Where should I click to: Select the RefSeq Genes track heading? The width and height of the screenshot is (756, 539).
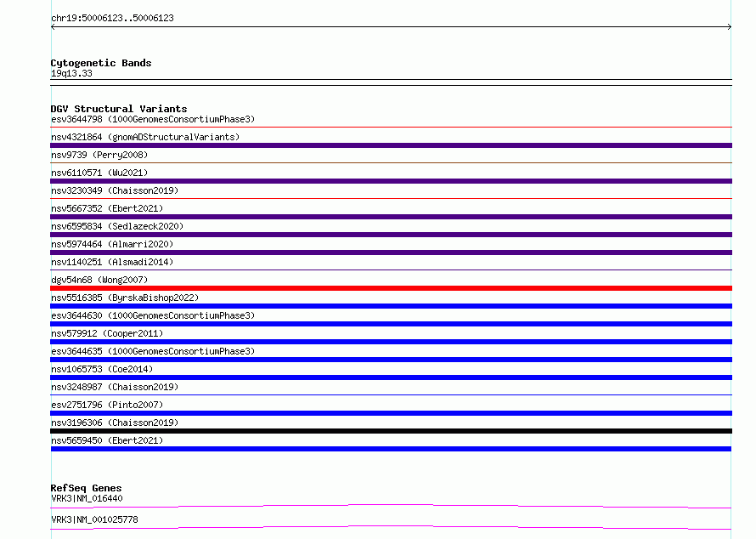tap(86, 488)
